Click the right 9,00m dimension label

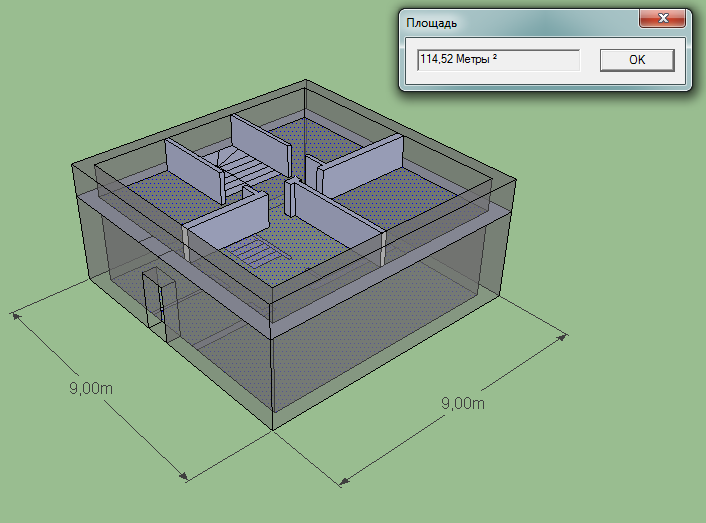[x=463, y=403]
